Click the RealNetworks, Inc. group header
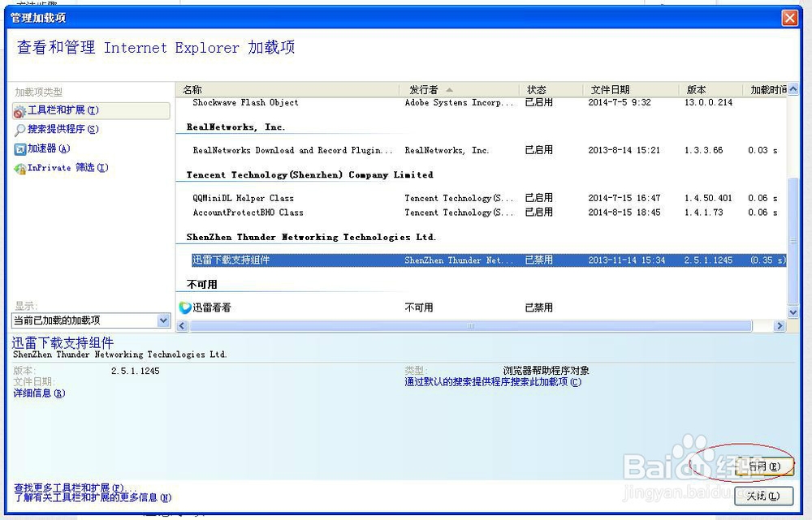The height and width of the screenshot is (520, 812). click(x=235, y=127)
